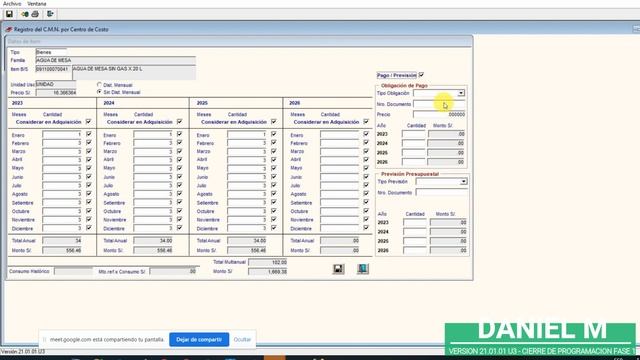Uncheck the 2024 Marzo checkbox

click(x=180, y=151)
